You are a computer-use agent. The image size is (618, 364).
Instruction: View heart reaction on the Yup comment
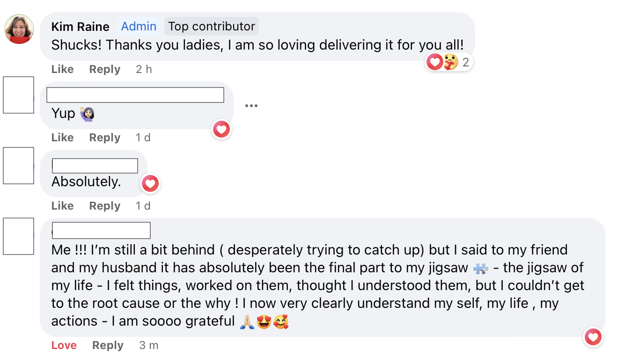click(221, 129)
